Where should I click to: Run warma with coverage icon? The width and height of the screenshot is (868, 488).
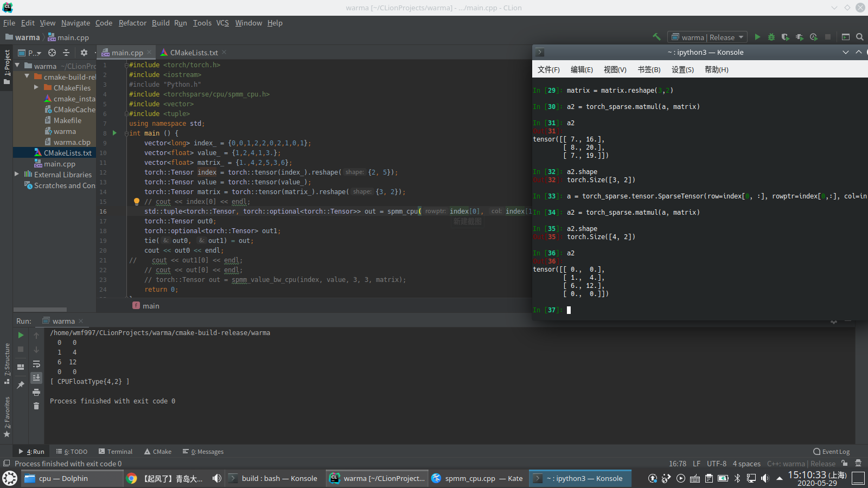(785, 37)
